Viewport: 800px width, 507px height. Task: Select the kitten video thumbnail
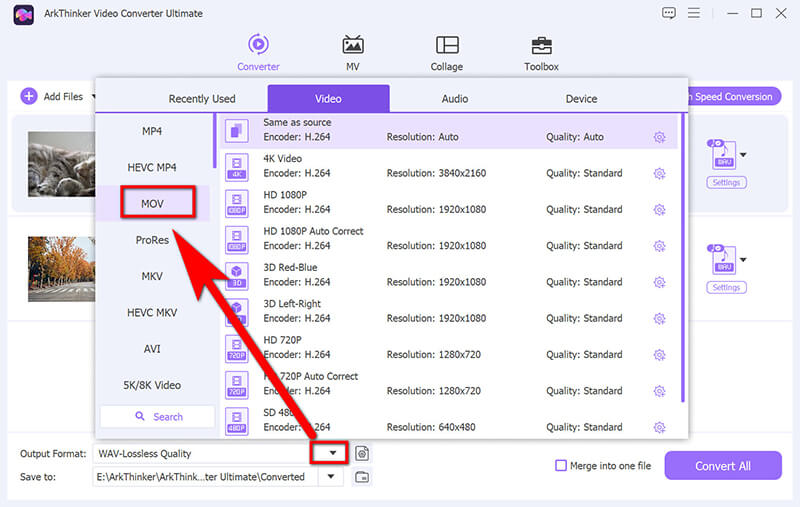(61, 164)
